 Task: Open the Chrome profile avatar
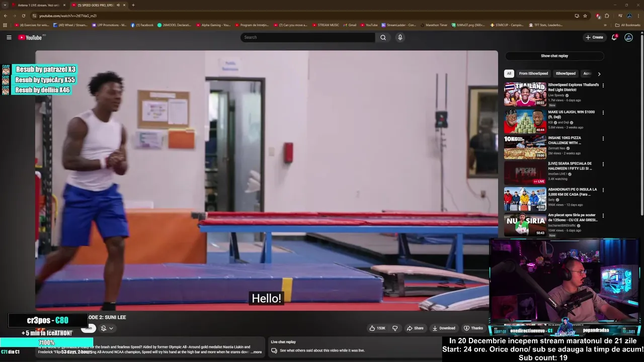pyautogui.click(x=629, y=16)
